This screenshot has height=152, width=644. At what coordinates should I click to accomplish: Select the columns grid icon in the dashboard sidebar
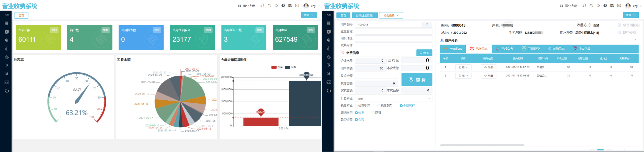7,23
